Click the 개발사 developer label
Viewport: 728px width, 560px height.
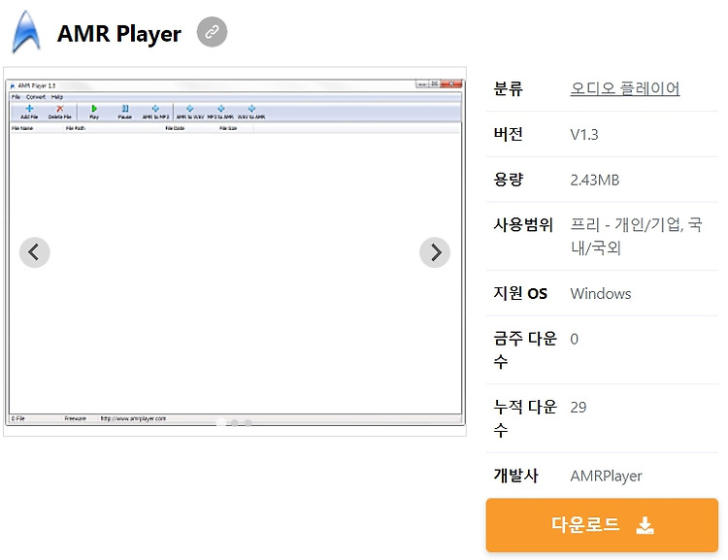point(515,475)
